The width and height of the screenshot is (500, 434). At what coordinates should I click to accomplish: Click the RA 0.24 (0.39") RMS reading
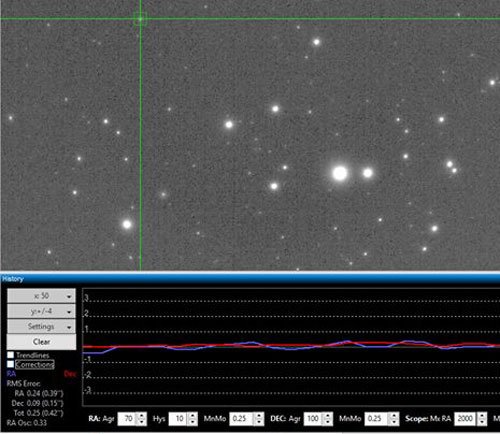(x=39, y=393)
